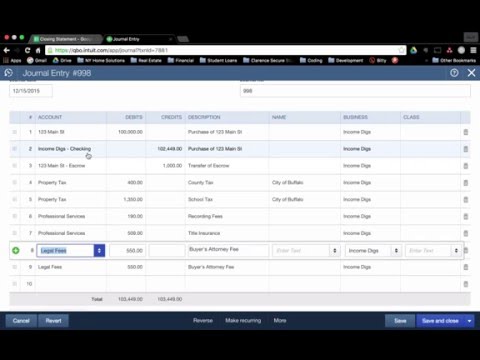This screenshot has height=360, width=480.
Task: Bookmark the page with the star icon
Action: click(x=401, y=50)
